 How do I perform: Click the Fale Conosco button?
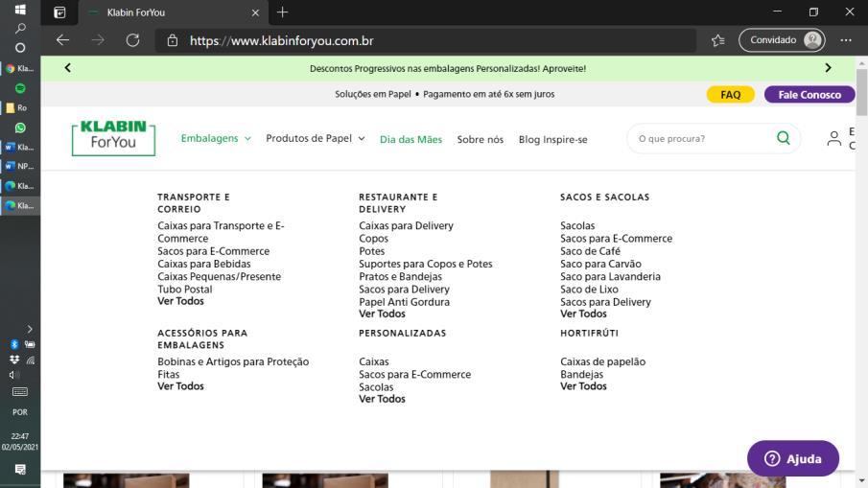click(x=809, y=95)
